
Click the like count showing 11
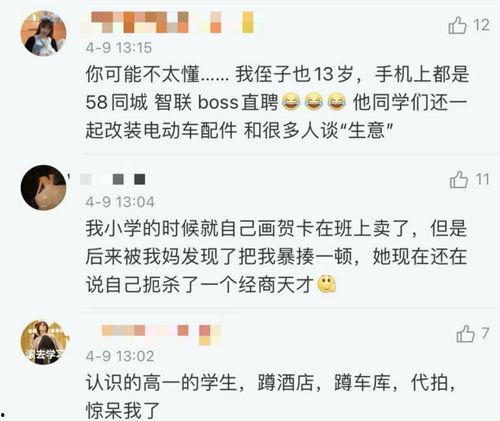(482, 180)
